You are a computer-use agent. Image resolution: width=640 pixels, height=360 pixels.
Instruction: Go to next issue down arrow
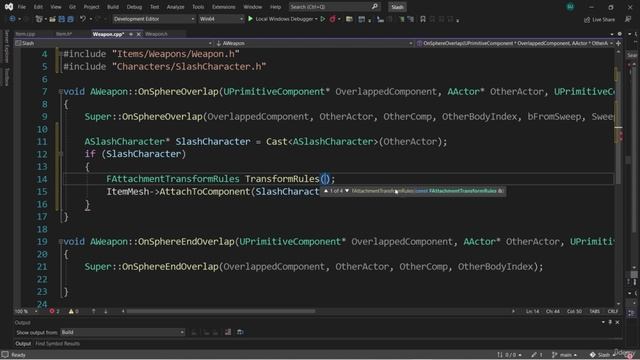[106, 311]
